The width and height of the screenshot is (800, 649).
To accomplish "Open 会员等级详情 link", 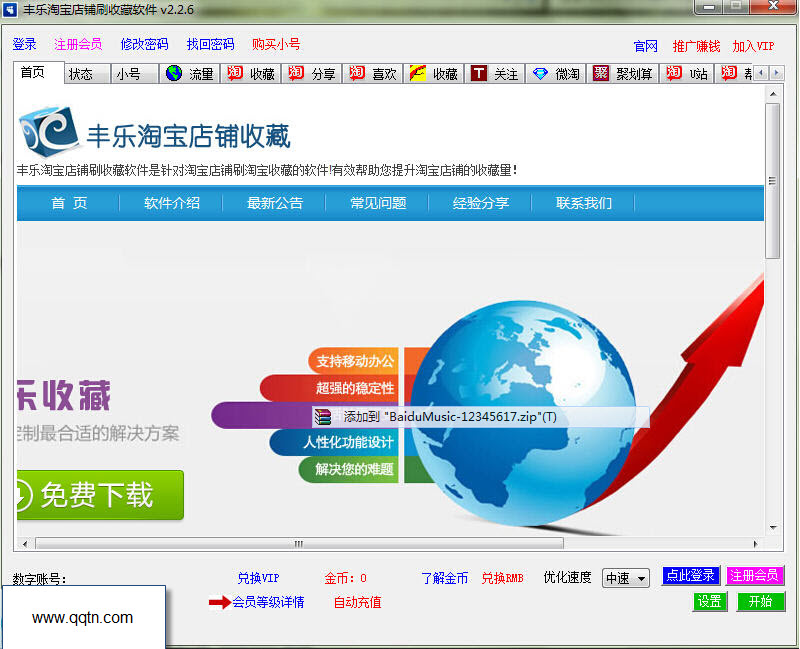I will (268, 602).
